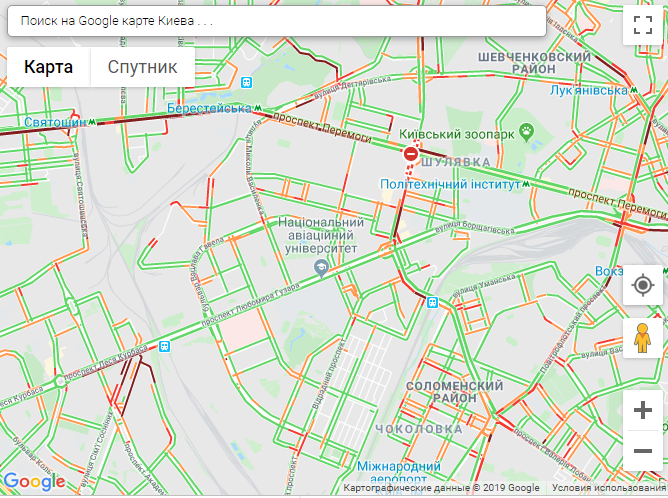
Task: Center map on my location
Action: [643, 285]
